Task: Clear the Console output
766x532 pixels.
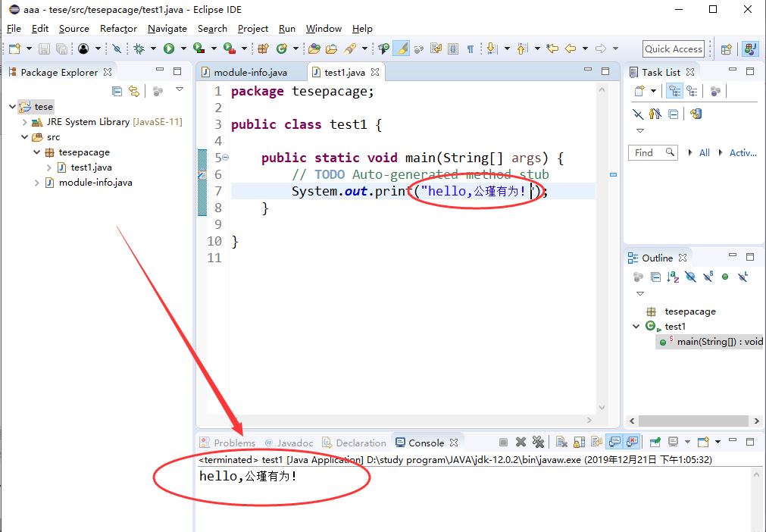Action: pos(560,442)
